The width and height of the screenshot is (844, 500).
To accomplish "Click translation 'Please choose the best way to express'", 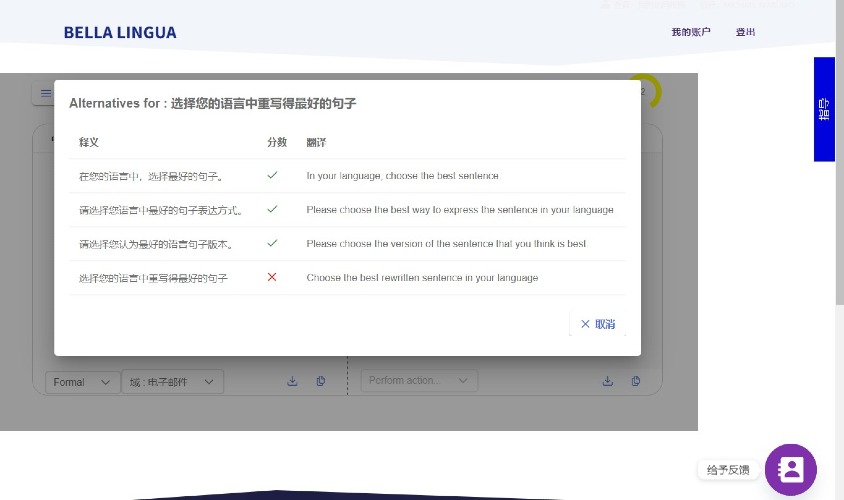I will click(460, 209).
